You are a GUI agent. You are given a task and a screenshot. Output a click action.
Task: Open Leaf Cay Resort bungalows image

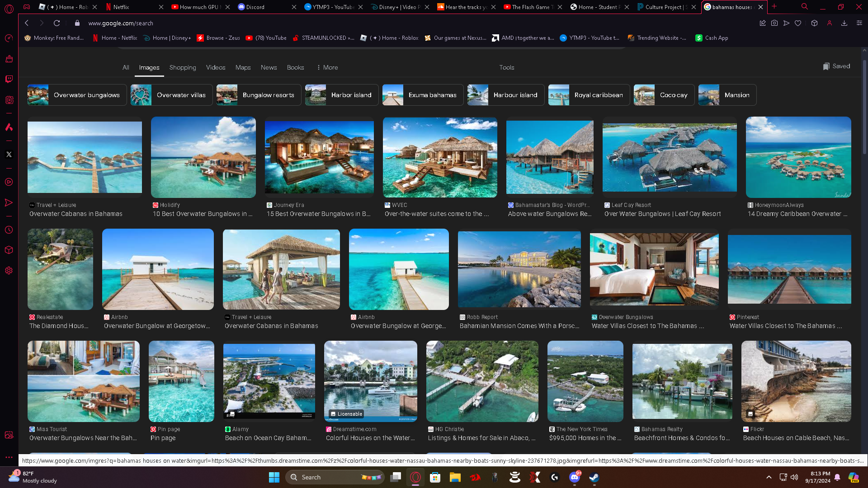coord(669,157)
